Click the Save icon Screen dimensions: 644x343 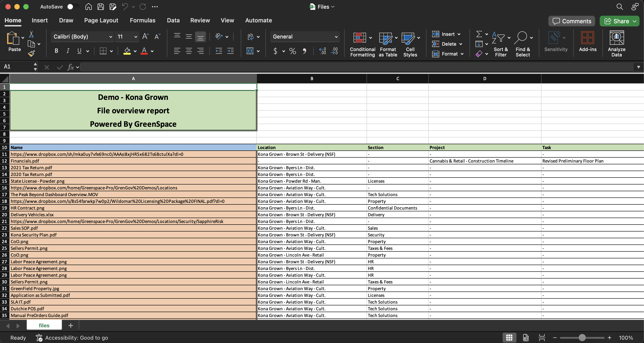pyautogui.click(x=100, y=7)
